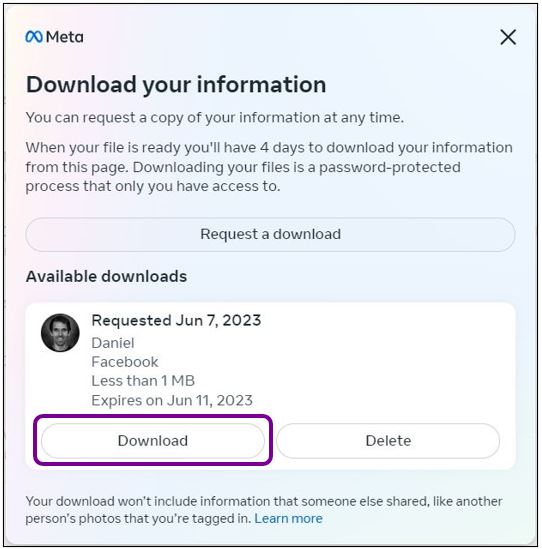Delete the available Facebook download
542x549 pixels.
point(388,440)
